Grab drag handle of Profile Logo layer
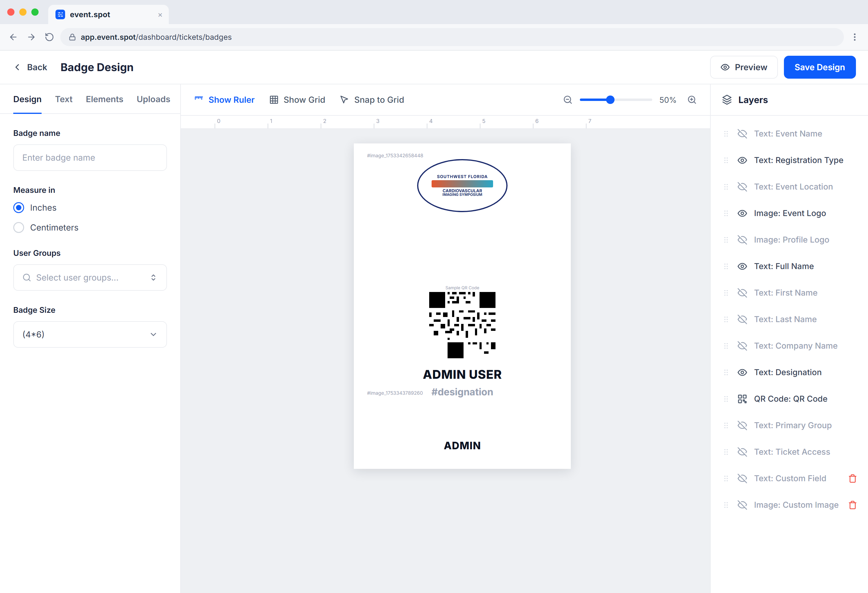868x593 pixels. pyautogui.click(x=726, y=240)
